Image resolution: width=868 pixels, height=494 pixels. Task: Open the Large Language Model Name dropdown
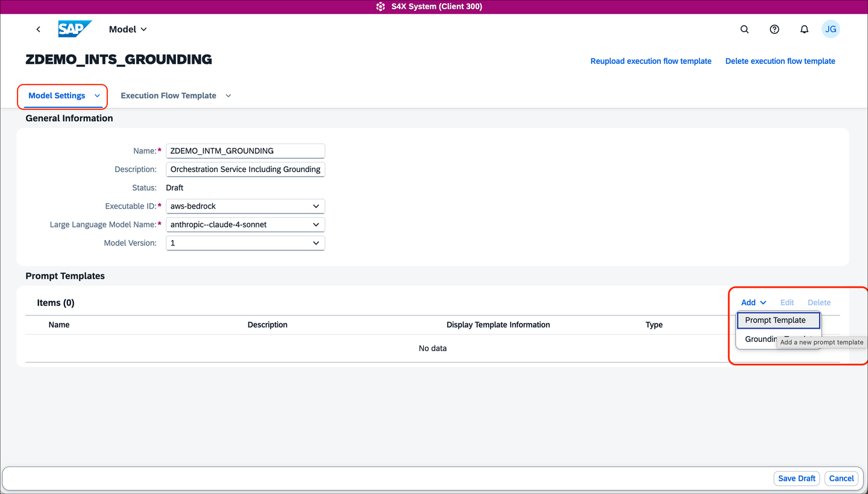tap(245, 224)
